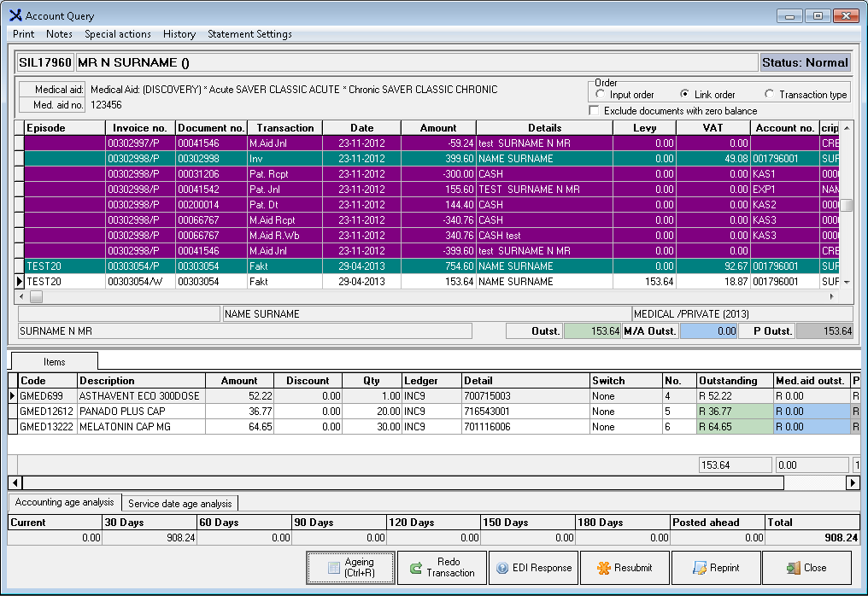Click the Reprint document icon
The image size is (868, 596).
pyautogui.click(x=700, y=568)
